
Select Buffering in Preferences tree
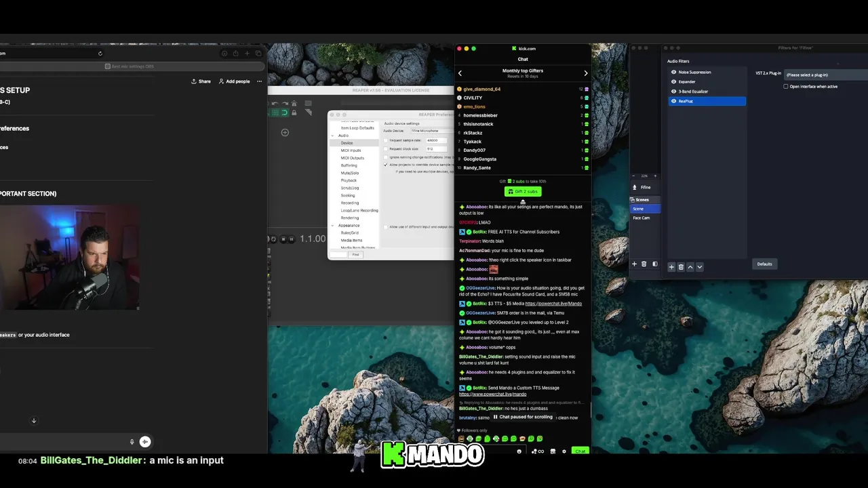[x=349, y=165]
